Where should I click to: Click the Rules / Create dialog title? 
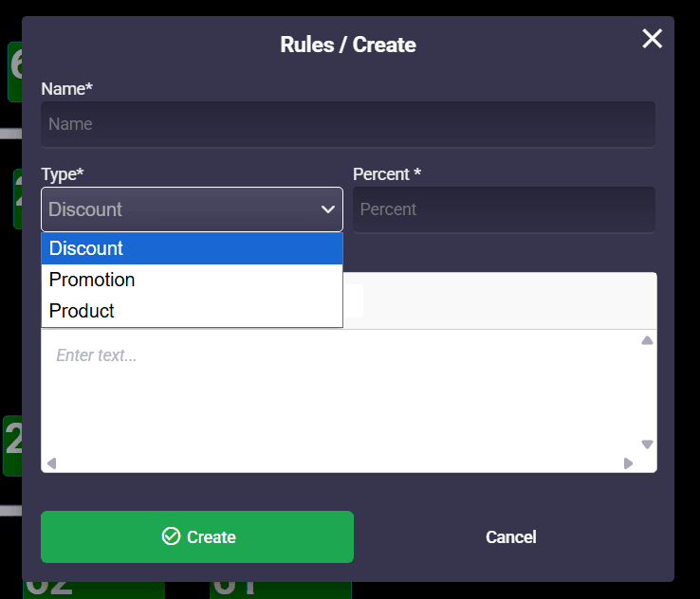348,45
